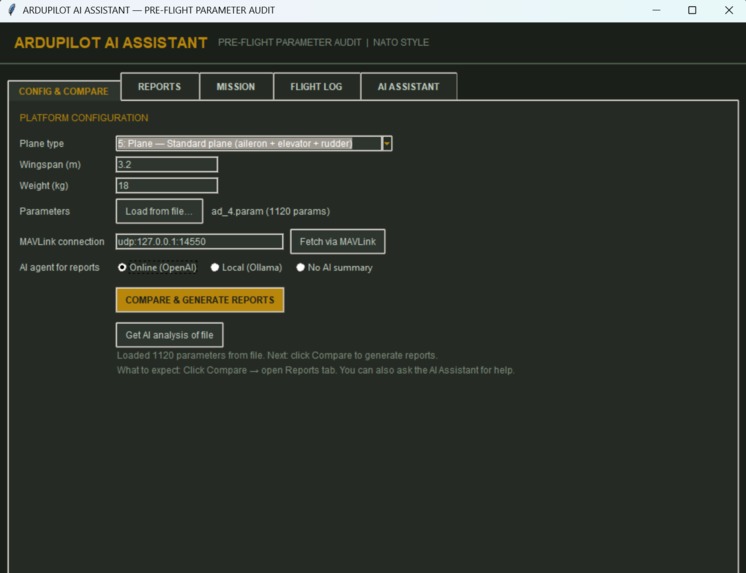Switch to the FLIGHT LOG tab
Screen dimensions: 746x573
click(316, 87)
